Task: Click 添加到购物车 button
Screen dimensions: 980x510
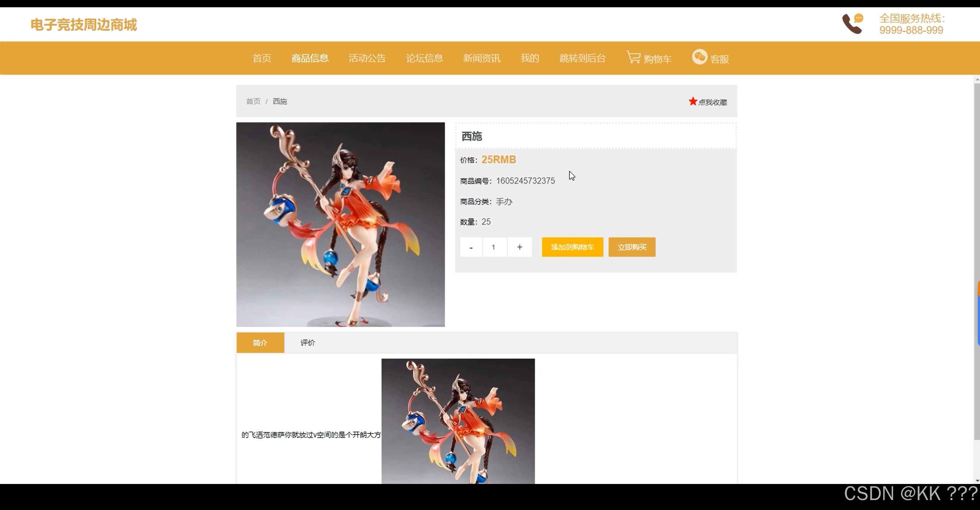Action: click(572, 247)
